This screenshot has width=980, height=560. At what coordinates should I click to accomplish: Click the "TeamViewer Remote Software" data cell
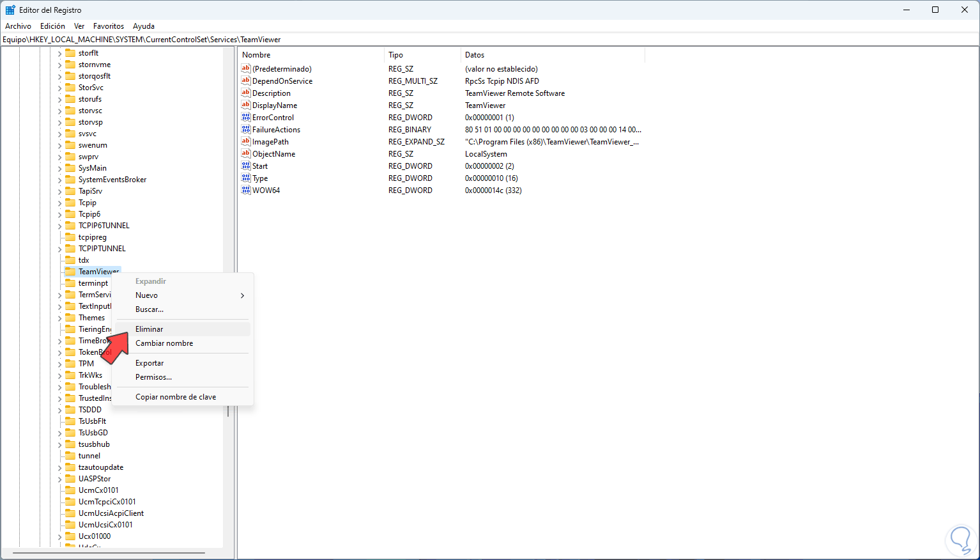515,93
